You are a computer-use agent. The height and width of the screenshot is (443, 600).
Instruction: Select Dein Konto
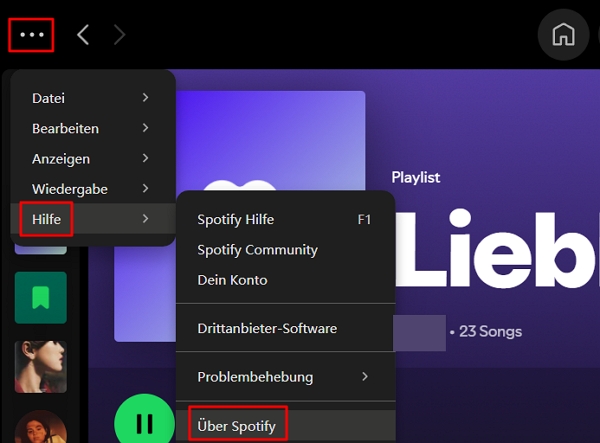tap(285, 280)
